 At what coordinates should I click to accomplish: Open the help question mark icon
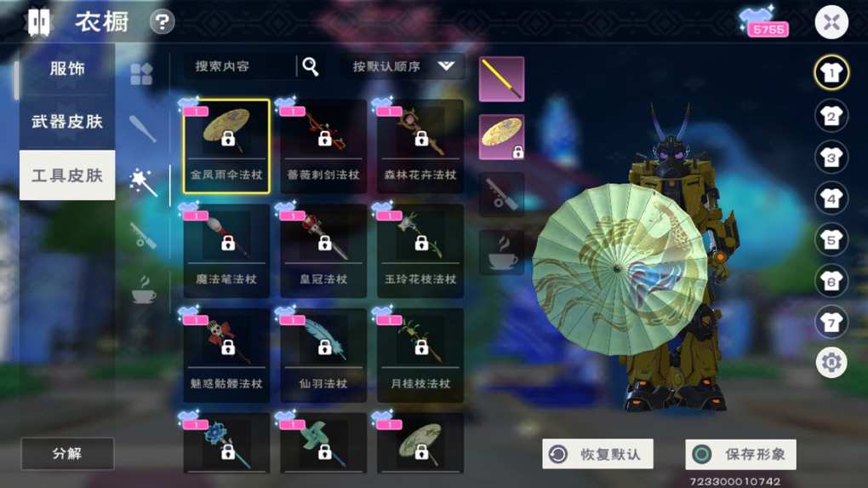(x=162, y=22)
